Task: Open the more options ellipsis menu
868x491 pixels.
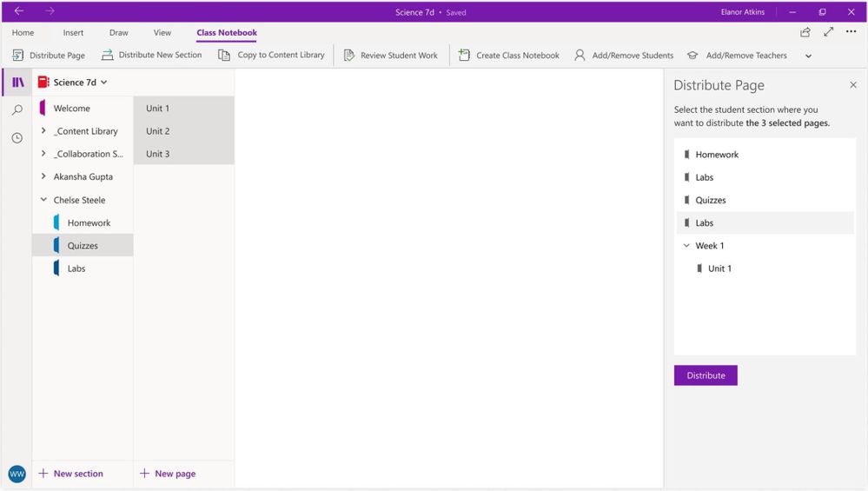Action: point(851,31)
